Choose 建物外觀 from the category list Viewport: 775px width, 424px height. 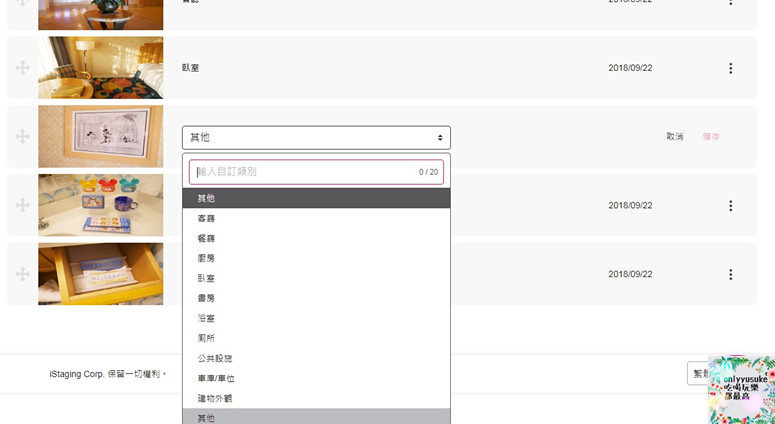pyautogui.click(x=316, y=398)
